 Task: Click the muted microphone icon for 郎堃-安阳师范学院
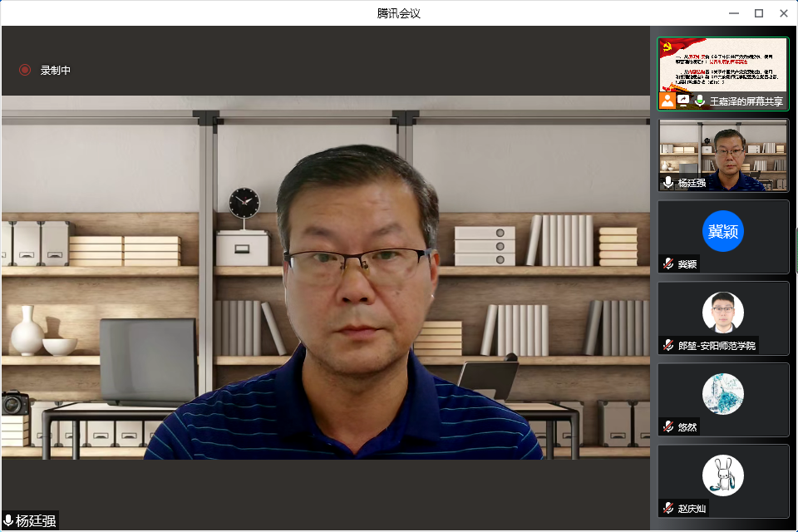click(x=668, y=345)
